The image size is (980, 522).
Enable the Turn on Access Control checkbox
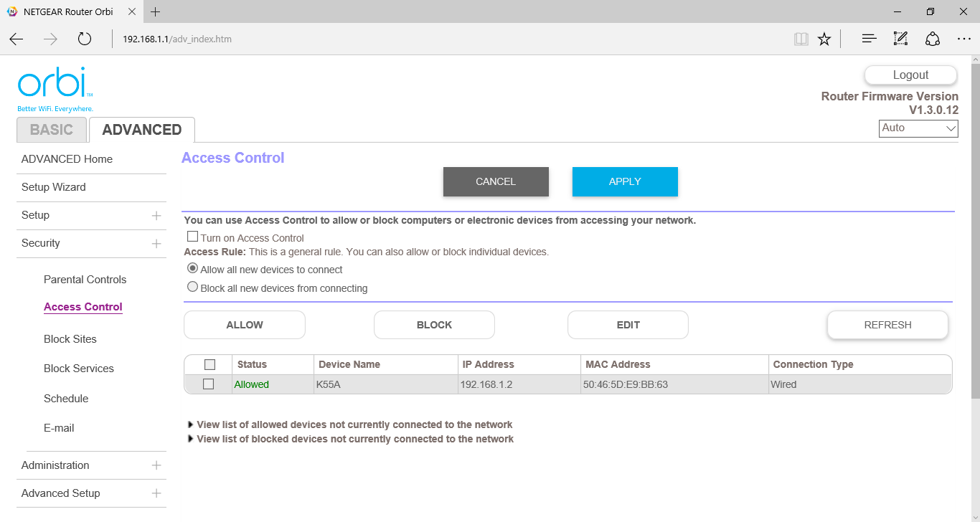tap(192, 237)
